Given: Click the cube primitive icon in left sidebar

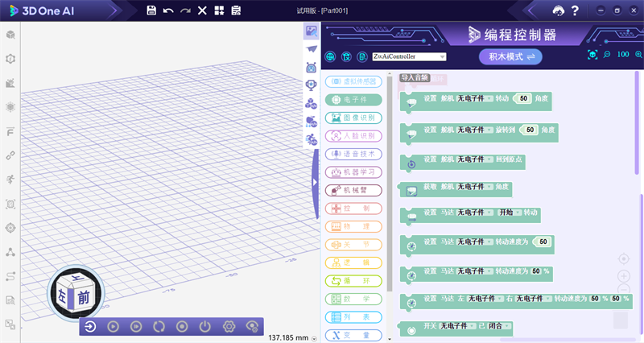Looking at the screenshot, I should click(10, 35).
